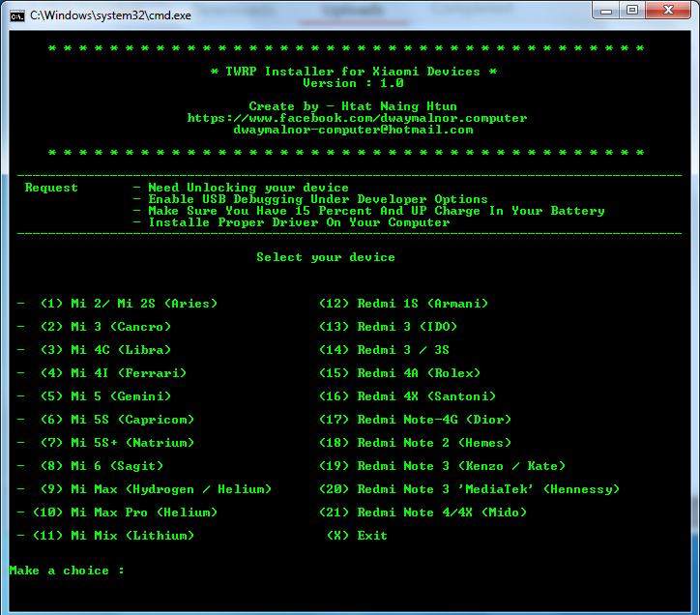Click option (17) Redmi Note-4G (Dior)

[x=415, y=420]
